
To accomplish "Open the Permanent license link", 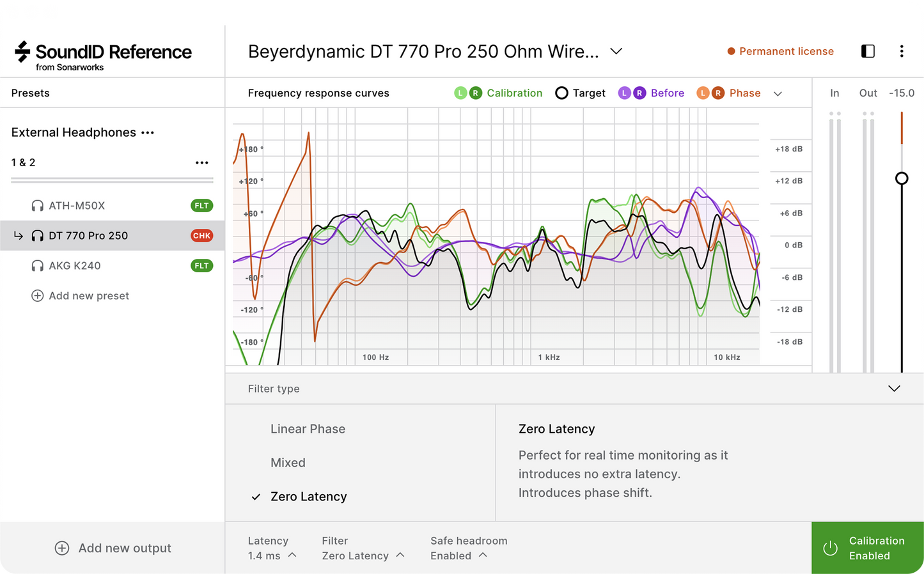I will coord(787,51).
